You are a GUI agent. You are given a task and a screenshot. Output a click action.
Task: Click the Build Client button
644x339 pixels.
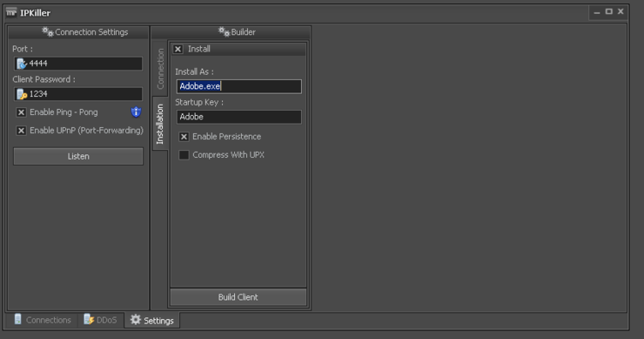[238, 297]
